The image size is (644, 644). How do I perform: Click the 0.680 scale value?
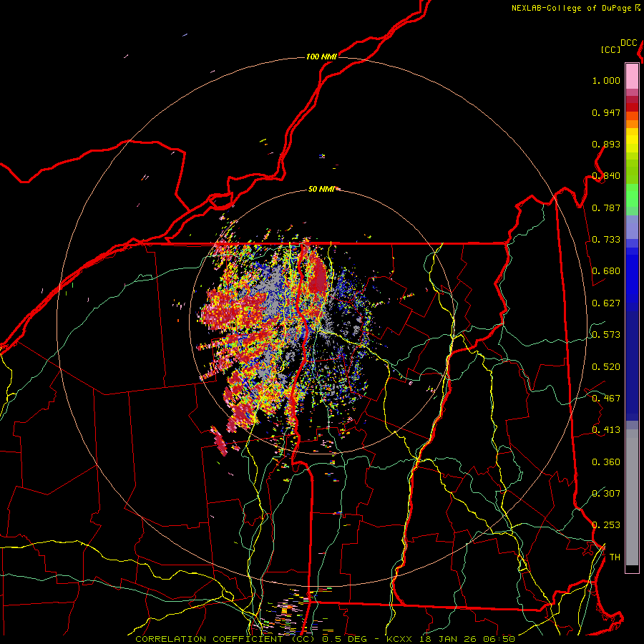tap(606, 271)
